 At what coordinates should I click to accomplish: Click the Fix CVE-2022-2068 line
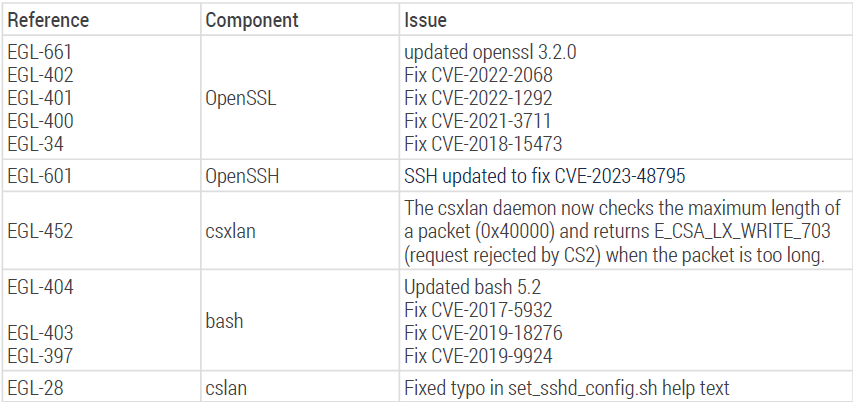(478, 75)
